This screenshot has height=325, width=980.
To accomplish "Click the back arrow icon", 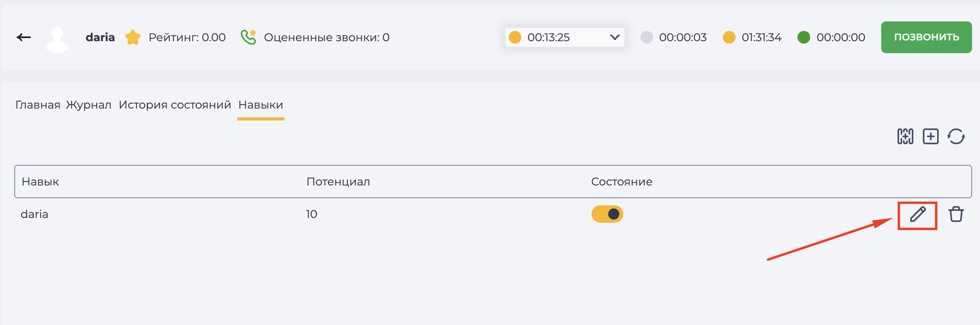I will 24,37.
